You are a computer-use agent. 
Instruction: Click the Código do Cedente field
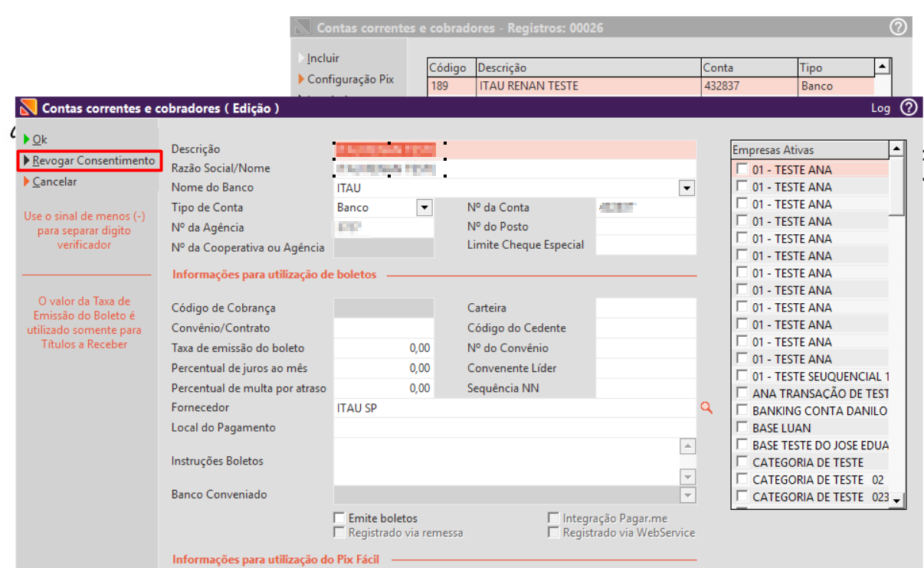pos(646,328)
